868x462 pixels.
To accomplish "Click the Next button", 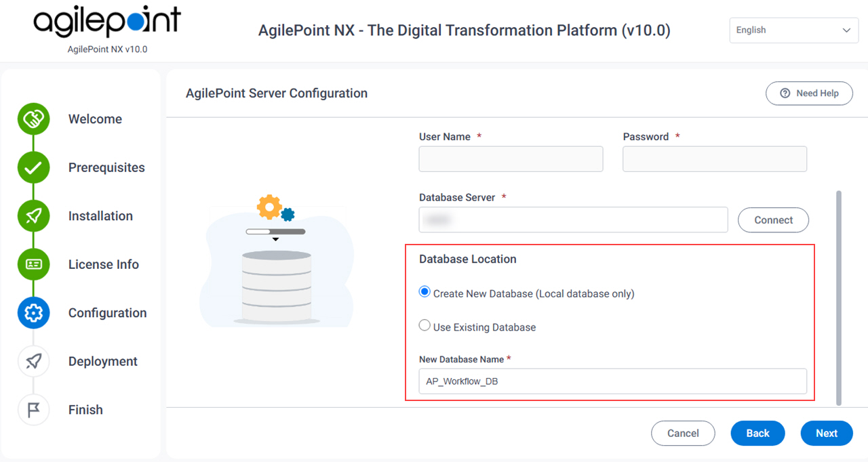I will (x=827, y=434).
